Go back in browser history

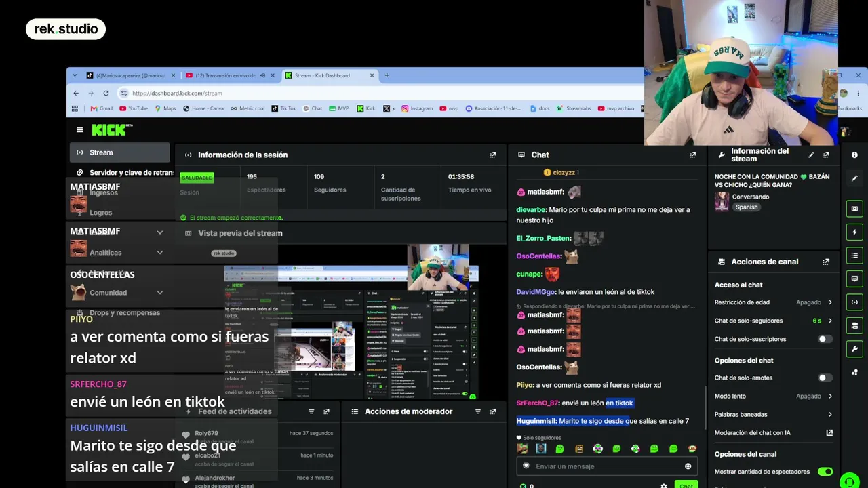point(76,93)
